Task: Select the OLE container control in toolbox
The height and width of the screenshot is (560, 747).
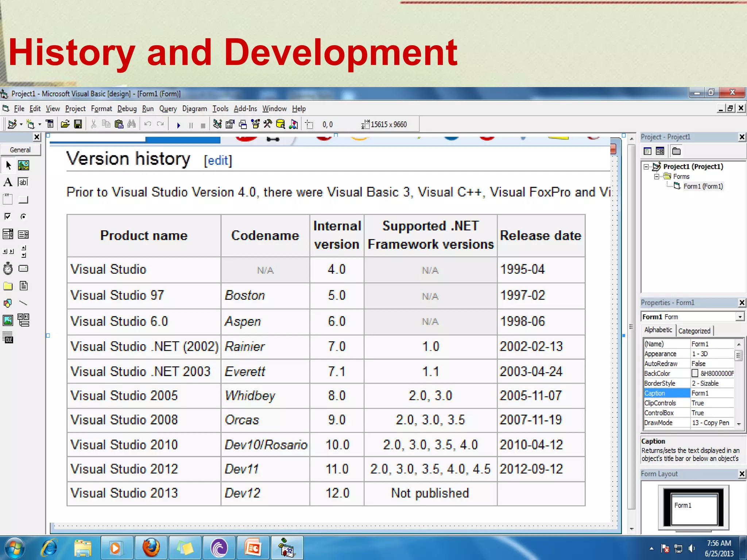Action: pos(8,337)
